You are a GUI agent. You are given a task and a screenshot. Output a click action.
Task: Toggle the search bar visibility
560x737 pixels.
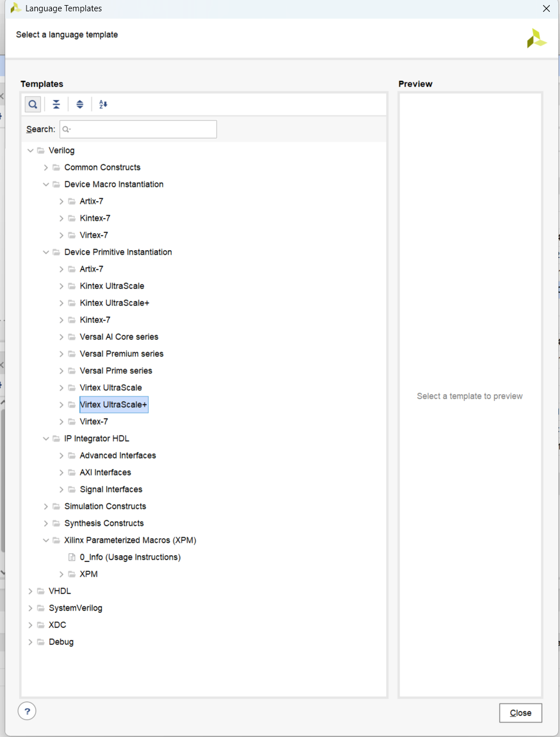32,104
